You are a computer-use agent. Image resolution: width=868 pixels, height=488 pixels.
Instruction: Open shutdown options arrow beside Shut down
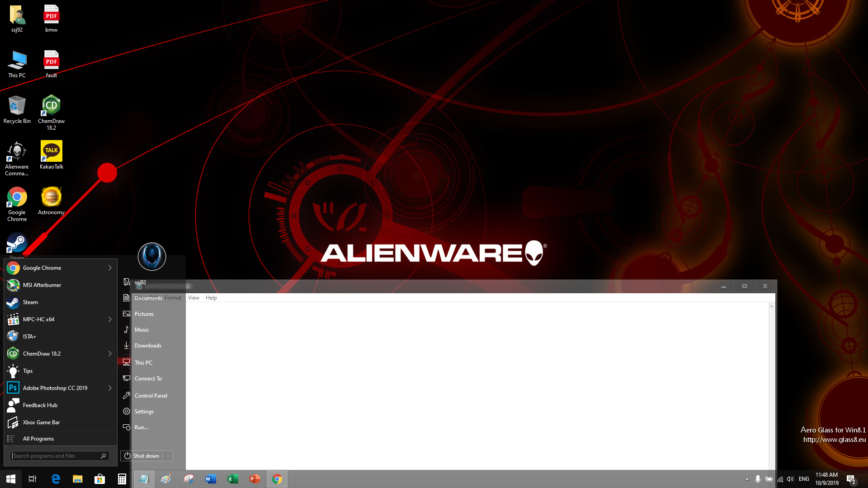pos(168,456)
